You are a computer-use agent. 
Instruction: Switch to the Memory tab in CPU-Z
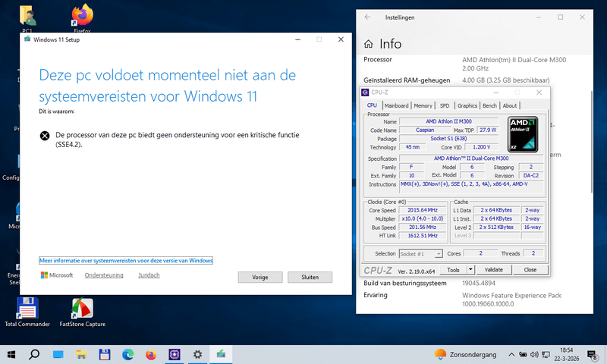coord(423,105)
